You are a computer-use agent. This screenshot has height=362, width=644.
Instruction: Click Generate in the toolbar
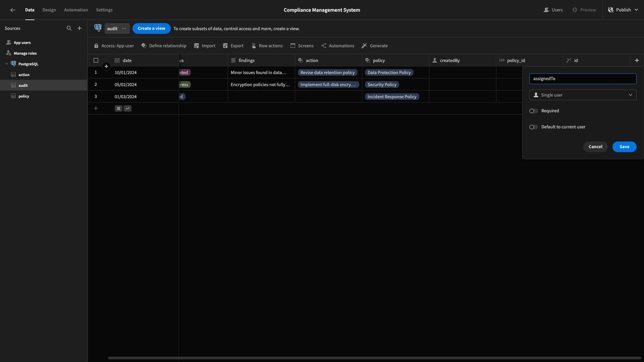point(375,46)
